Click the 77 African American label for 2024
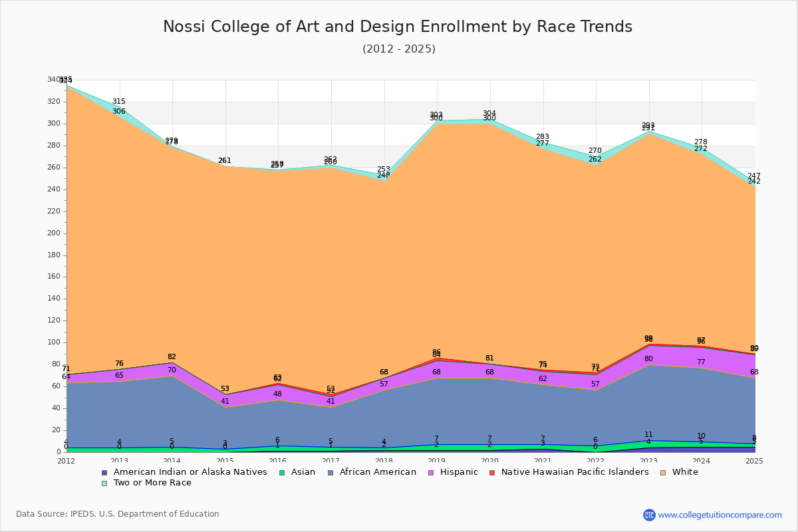This screenshot has width=798, height=532. [701, 362]
